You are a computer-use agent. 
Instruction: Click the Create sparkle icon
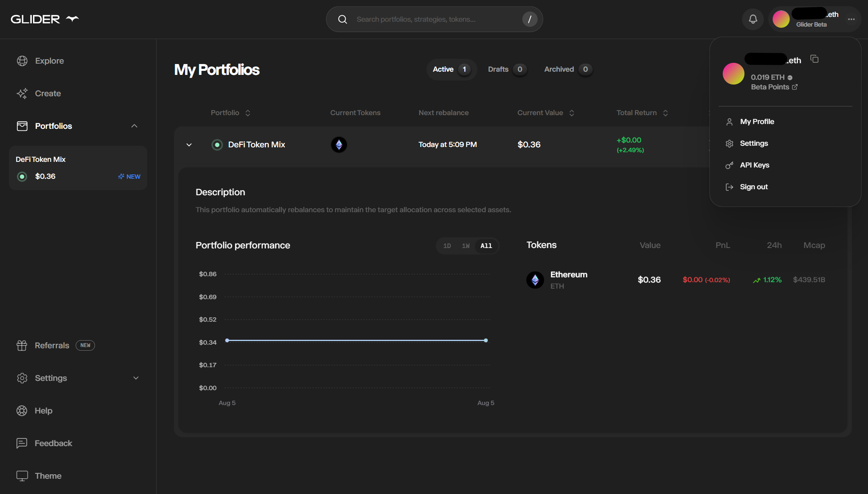(x=22, y=93)
